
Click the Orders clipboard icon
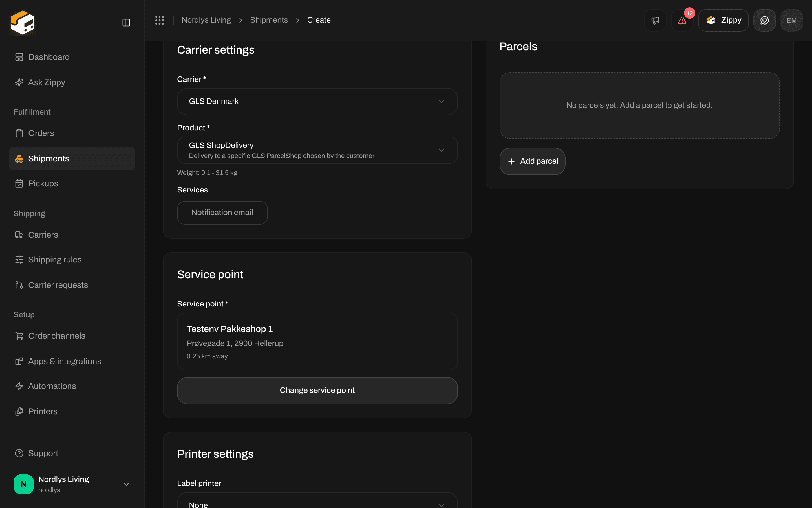pos(19,133)
